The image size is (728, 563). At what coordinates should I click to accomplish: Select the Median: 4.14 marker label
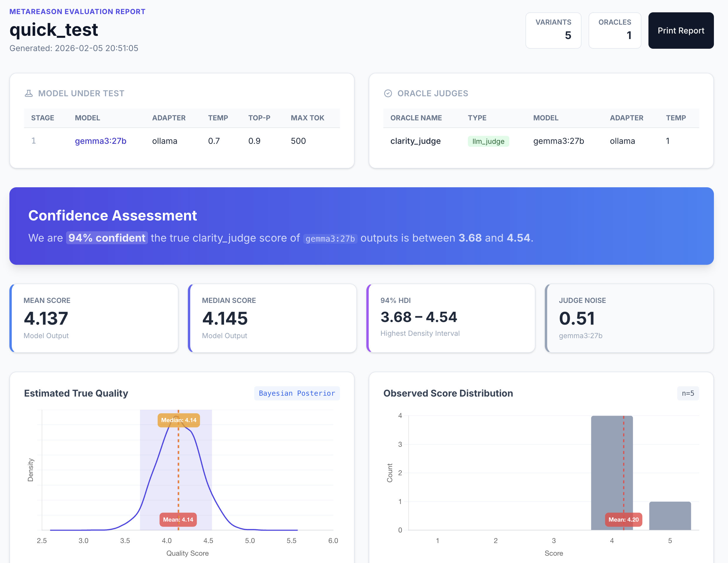click(x=179, y=420)
